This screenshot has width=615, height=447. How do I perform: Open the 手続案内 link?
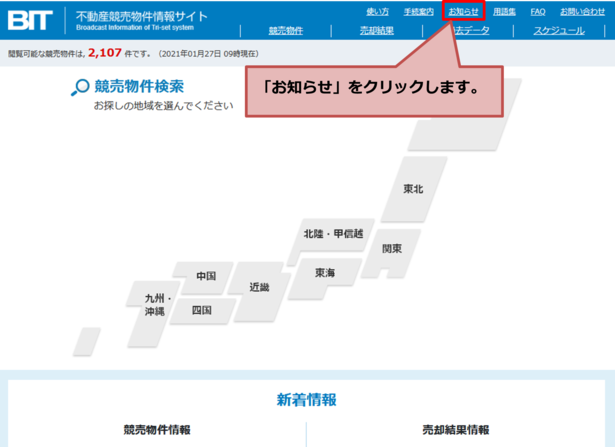419,11
